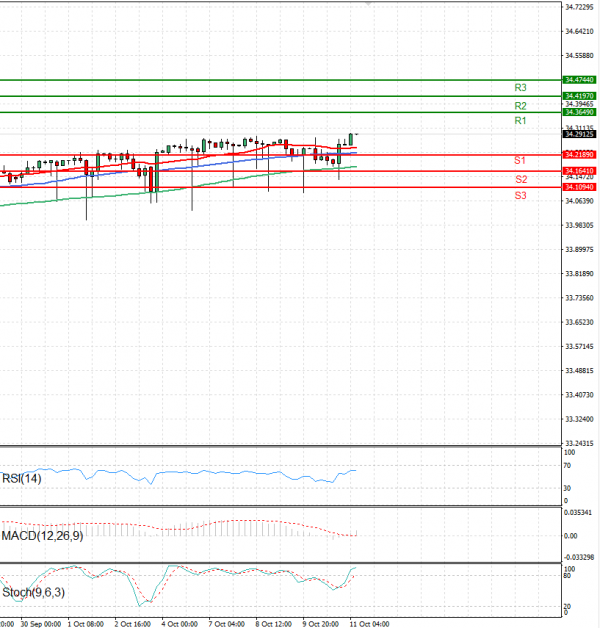Select the 34.36490 green price tag

(x=579, y=112)
